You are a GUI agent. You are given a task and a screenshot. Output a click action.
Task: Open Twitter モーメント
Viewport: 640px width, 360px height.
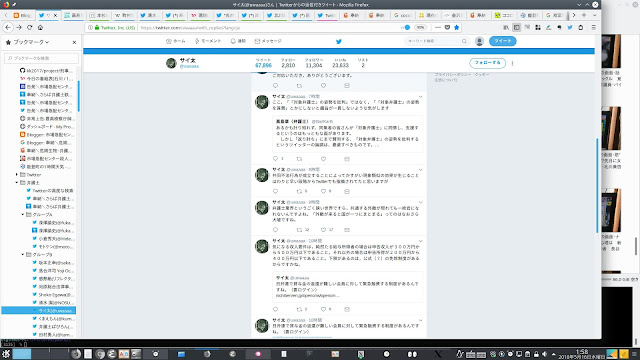tap(207, 41)
